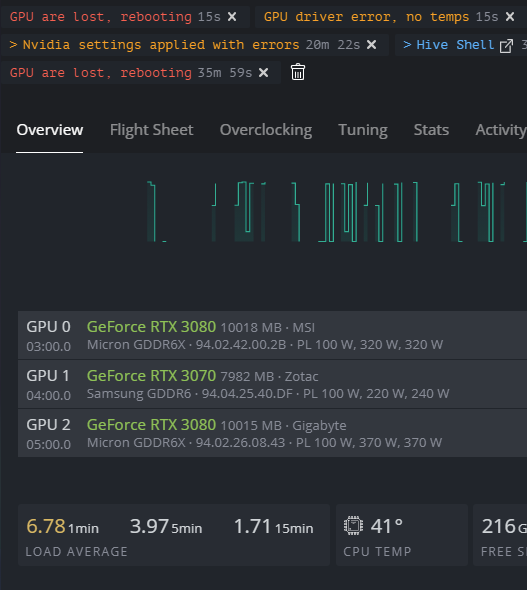Image resolution: width=527 pixels, height=590 pixels.
Task: Select the Overview tab
Action: pyautogui.click(x=50, y=130)
